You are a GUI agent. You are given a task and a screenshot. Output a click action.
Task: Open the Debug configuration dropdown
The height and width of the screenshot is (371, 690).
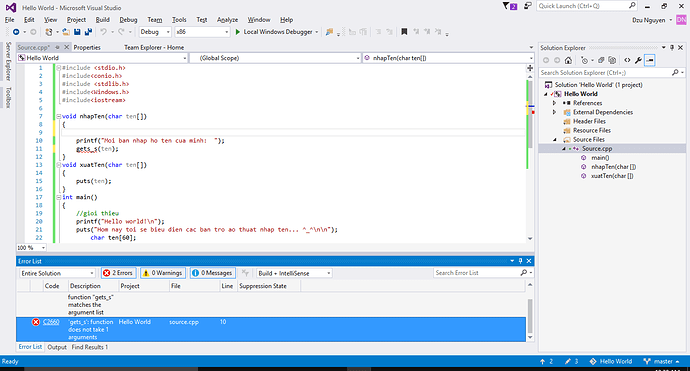155,32
